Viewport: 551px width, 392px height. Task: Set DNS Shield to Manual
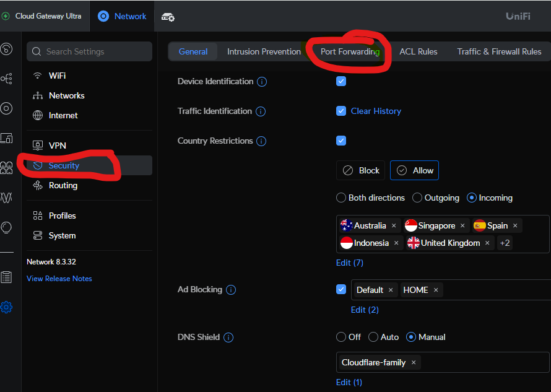(411, 337)
